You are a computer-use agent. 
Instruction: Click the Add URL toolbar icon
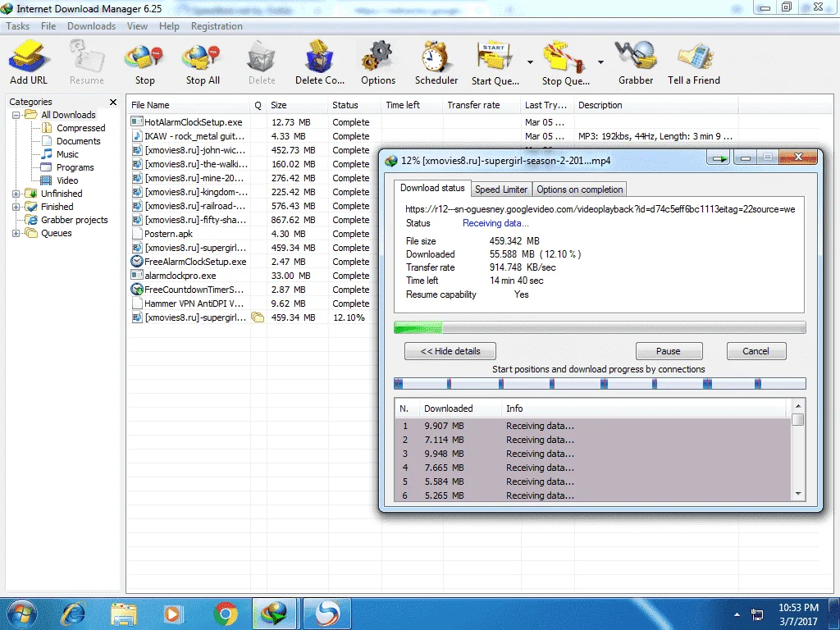pos(29,62)
